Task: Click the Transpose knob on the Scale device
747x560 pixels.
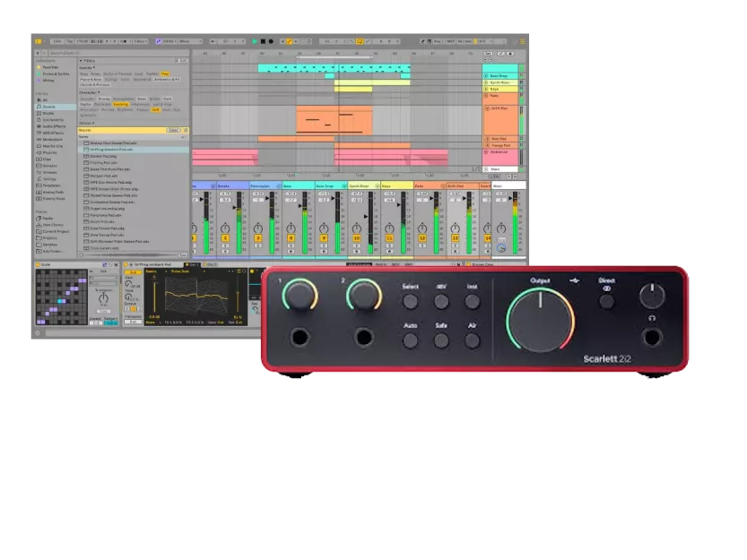Action: coord(102,297)
